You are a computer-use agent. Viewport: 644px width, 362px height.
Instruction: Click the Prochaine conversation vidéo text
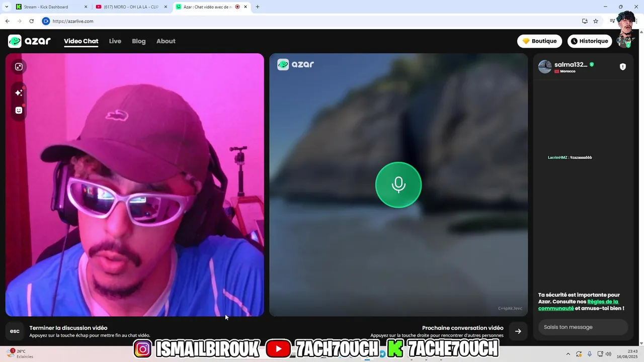tap(463, 328)
